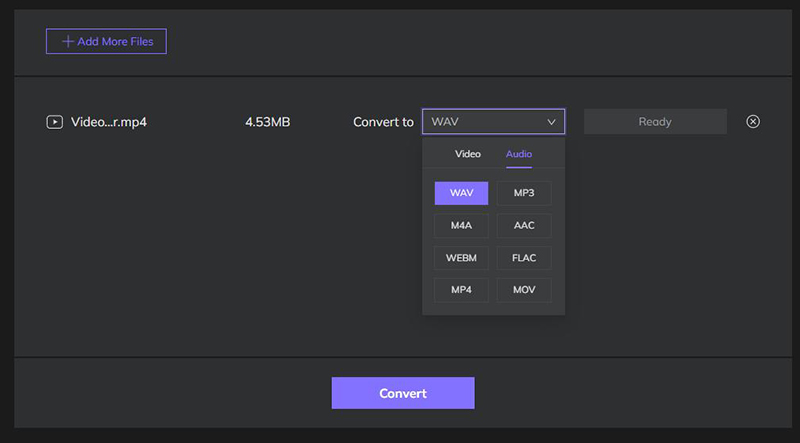Pick MP4 output format
This screenshot has width=800, height=443.
click(x=461, y=290)
